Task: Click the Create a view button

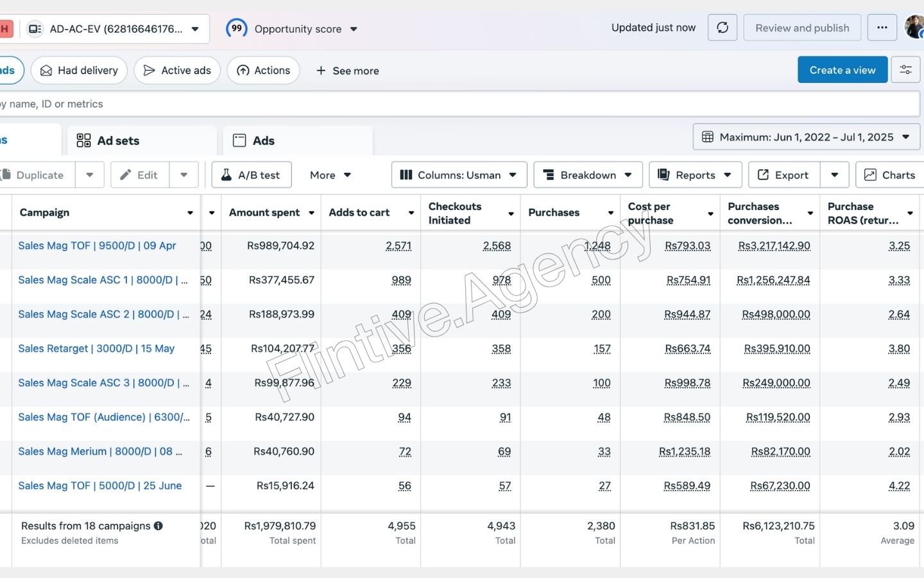Action: [x=842, y=70]
